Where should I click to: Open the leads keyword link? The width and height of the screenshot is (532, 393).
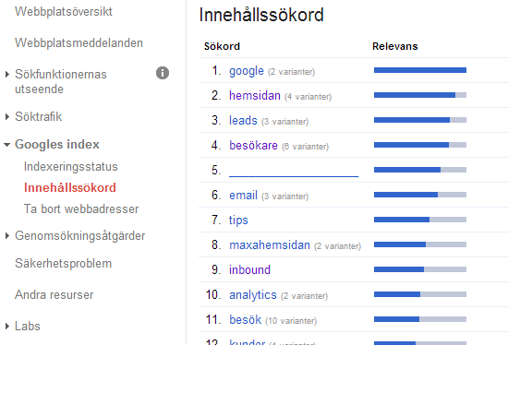tap(243, 120)
